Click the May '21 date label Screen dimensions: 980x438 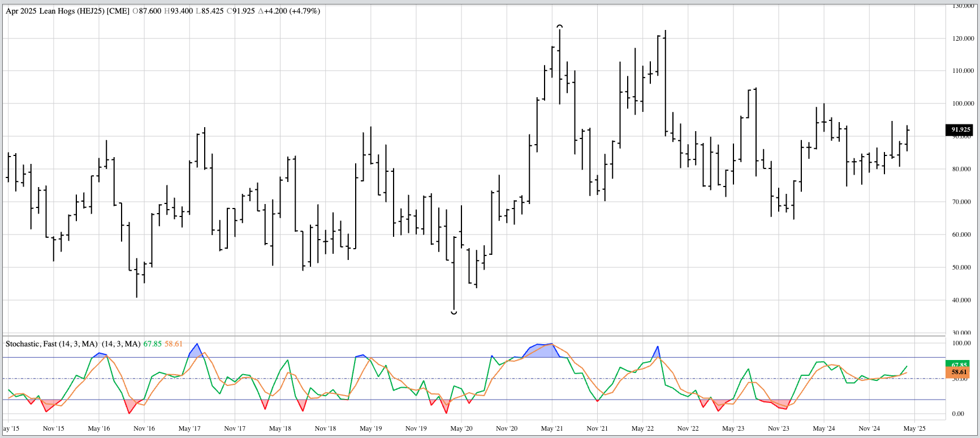[x=552, y=428]
